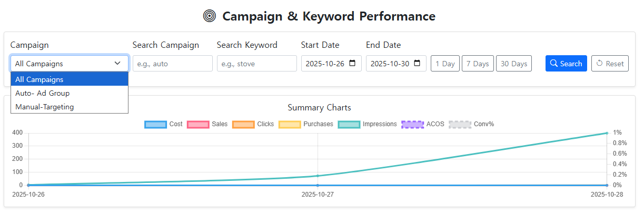This screenshot has width=644, height=214.
Task: Click the Search Campaign text field
Action: point(173,64)
